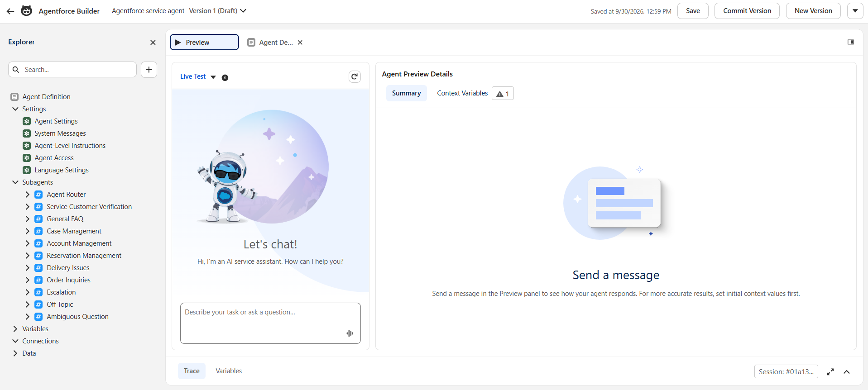The image size is (868, 390).
Task: Open Agent-Level Instructions
Action: (70, 146)
